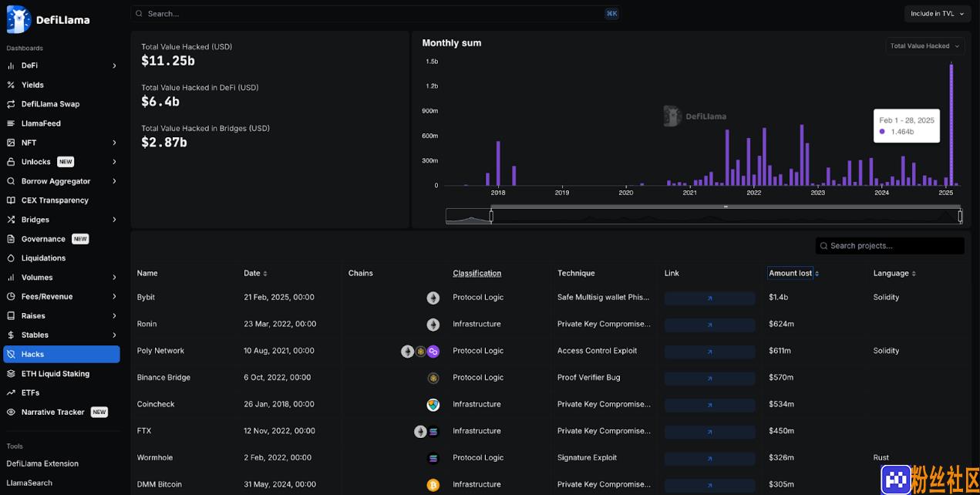Expand the DeFi menu chevron

click(x=114, y=66)
